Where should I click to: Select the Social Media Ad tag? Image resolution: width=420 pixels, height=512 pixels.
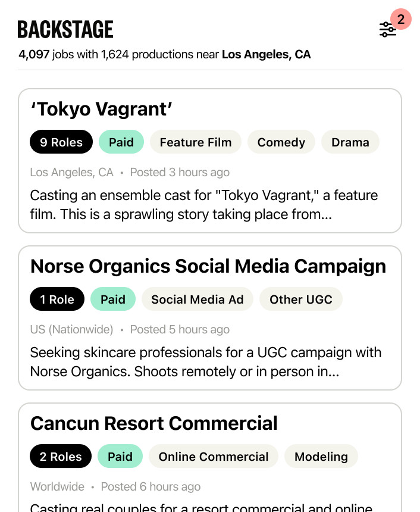(198, 299)
